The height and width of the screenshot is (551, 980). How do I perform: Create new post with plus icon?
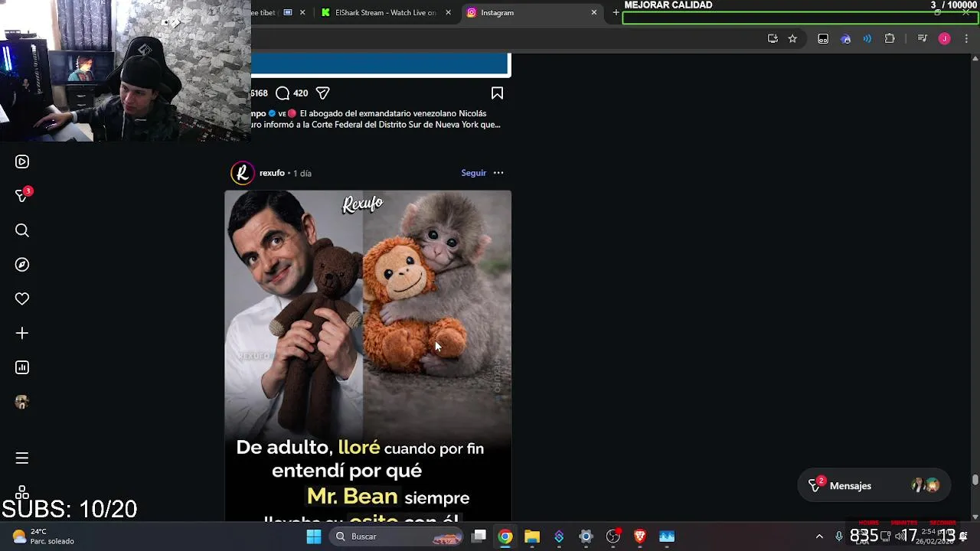(x=22, y=333)
